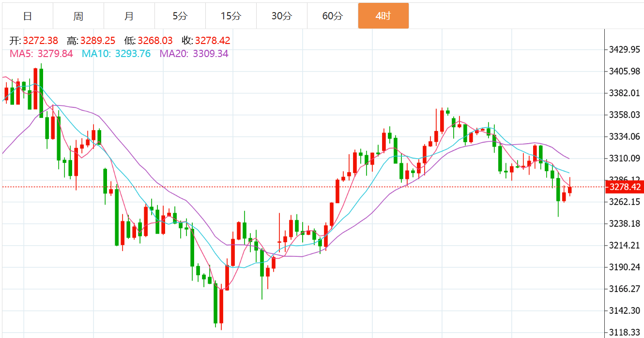This screenshot has height=338, width=644.
Task: Click the 收 closing price 3278.42 in header
Action: click(213, 41)
